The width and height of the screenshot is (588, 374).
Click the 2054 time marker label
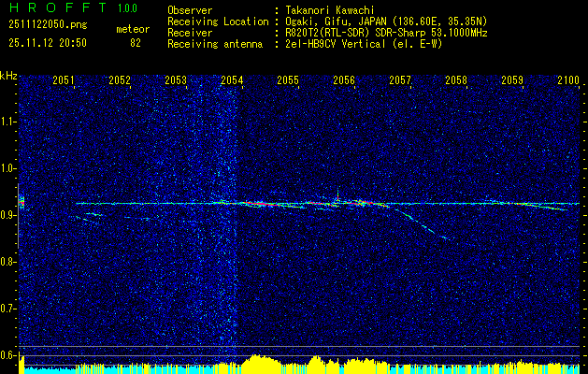click(232, 80)
